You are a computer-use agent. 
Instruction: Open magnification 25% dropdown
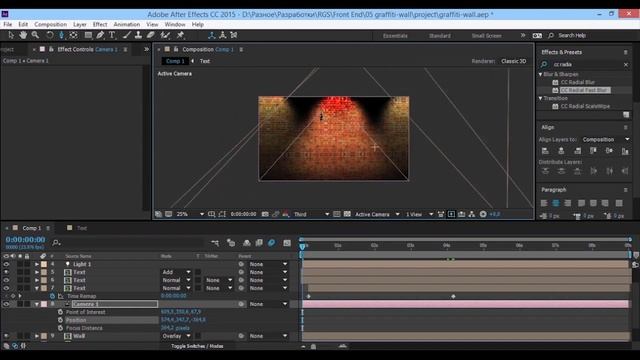click(x=190, y=214)
